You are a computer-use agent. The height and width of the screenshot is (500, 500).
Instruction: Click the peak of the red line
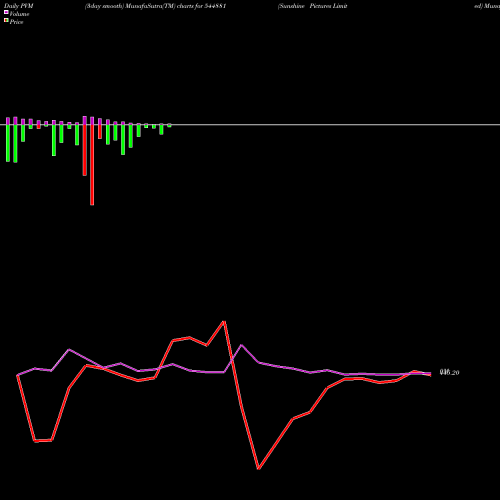pos(224,322)
